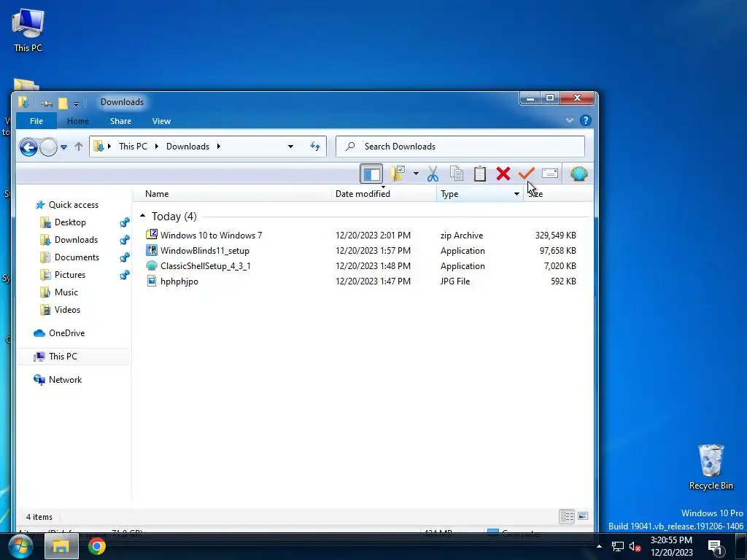The height and width of the screenshot is (560, 747).
Task: Switch to the View ribbon tab
Action: [161, 121]
